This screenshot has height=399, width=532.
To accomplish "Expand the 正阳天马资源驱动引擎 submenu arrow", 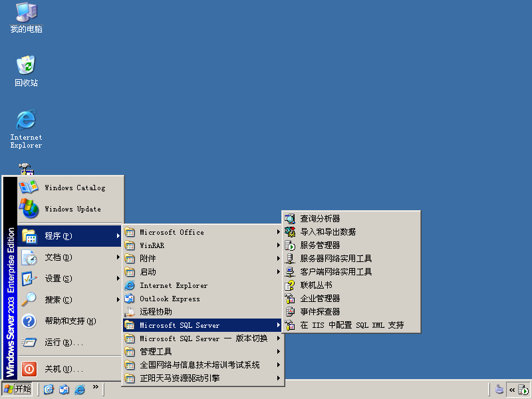I will click(278, 378).
